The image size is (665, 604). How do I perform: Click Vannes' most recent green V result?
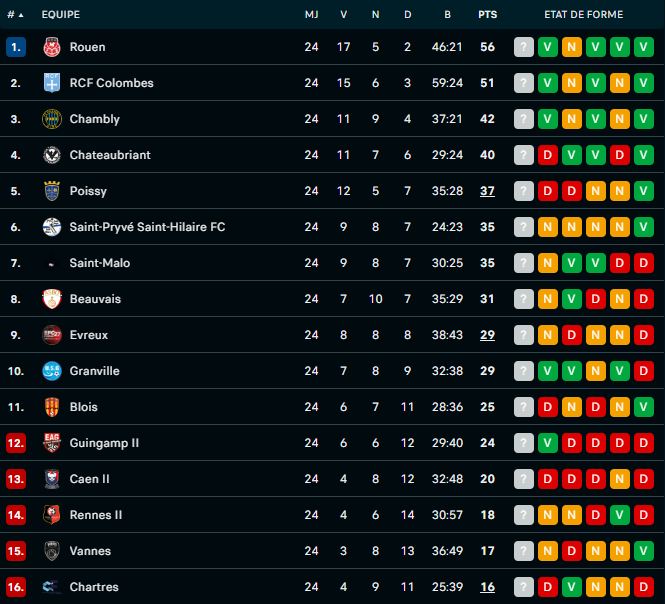644,551
